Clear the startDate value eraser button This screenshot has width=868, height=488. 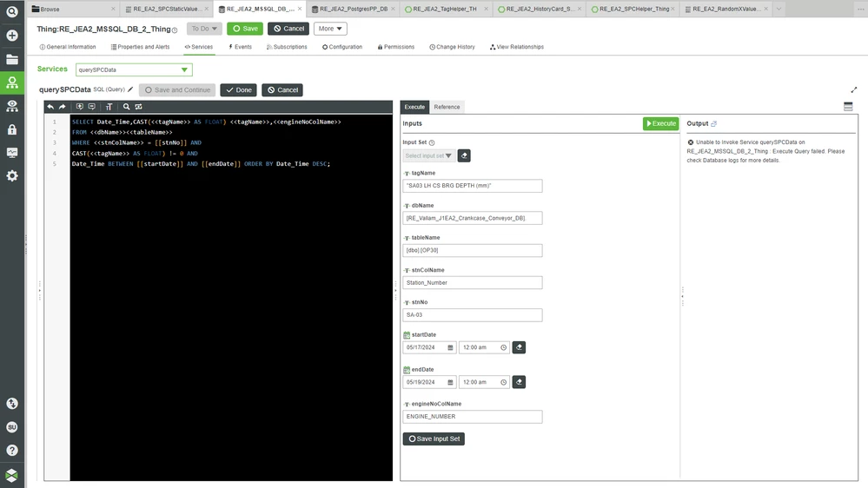[x=519, y=347]
